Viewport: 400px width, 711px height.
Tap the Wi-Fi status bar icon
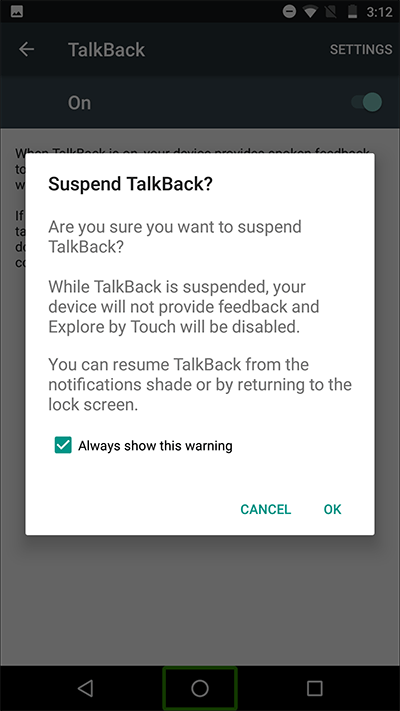[x=311, y=12]
